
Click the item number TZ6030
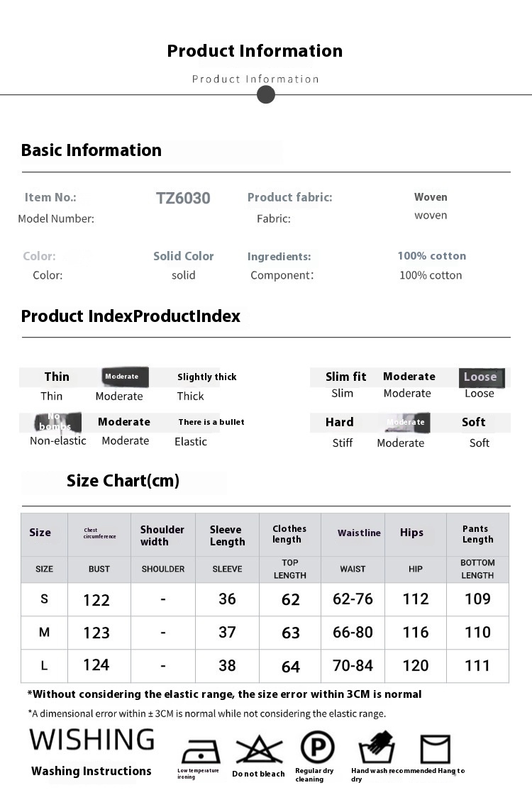tap(183, 198)
